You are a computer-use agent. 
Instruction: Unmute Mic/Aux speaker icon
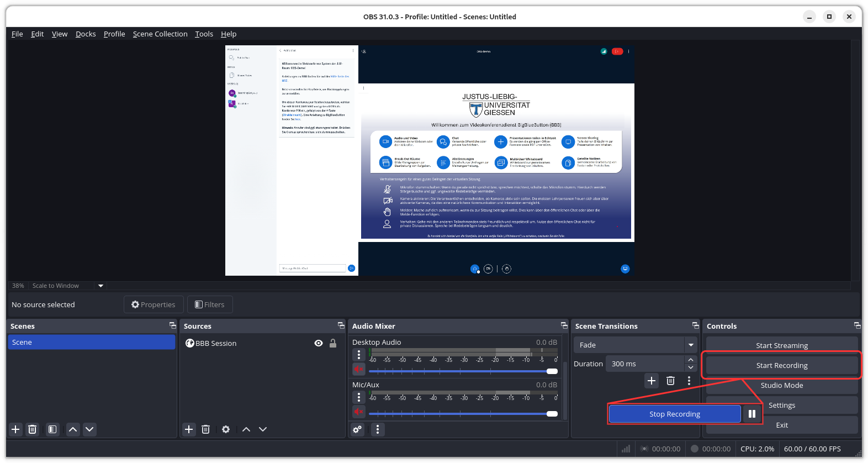tap(359, 412)
